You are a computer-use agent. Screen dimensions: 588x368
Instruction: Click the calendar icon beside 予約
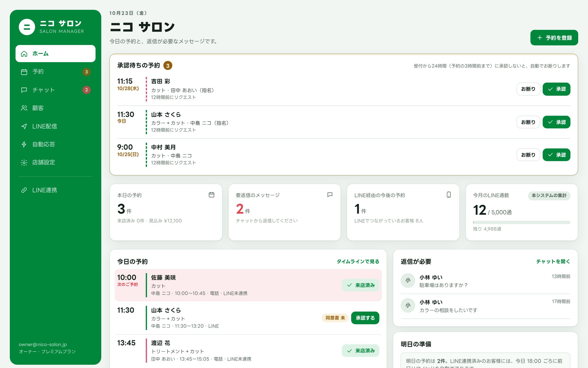coord(24,72)
